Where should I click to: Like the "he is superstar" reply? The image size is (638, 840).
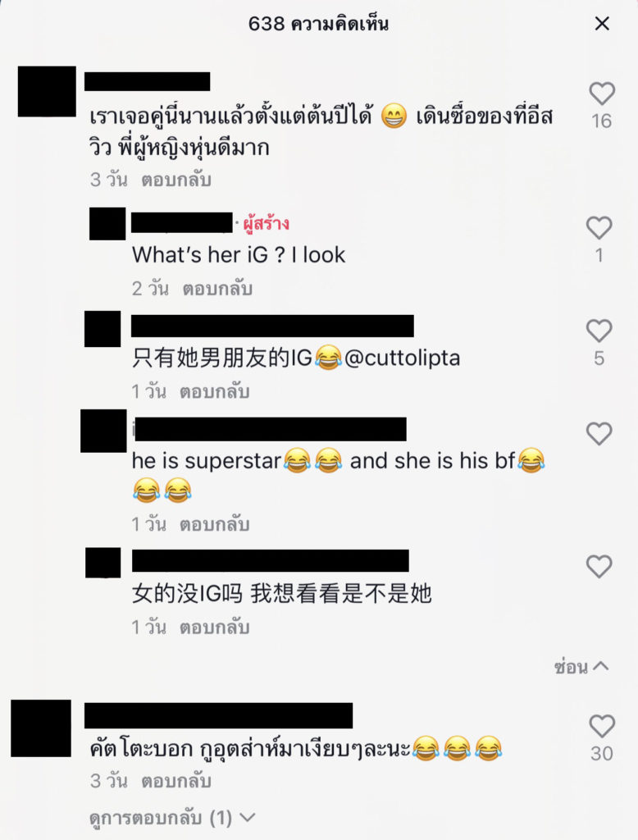coord(599,433)
